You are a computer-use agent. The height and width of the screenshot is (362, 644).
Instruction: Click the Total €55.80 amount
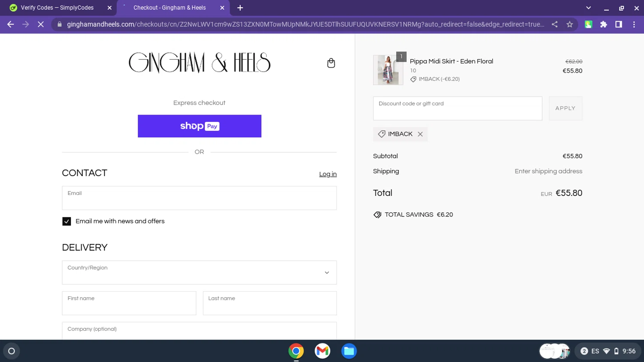tap(569, 193)
